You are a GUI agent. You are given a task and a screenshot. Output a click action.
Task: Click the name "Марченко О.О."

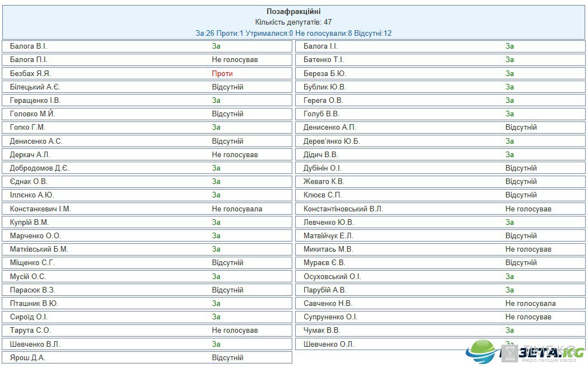point(35,237)
